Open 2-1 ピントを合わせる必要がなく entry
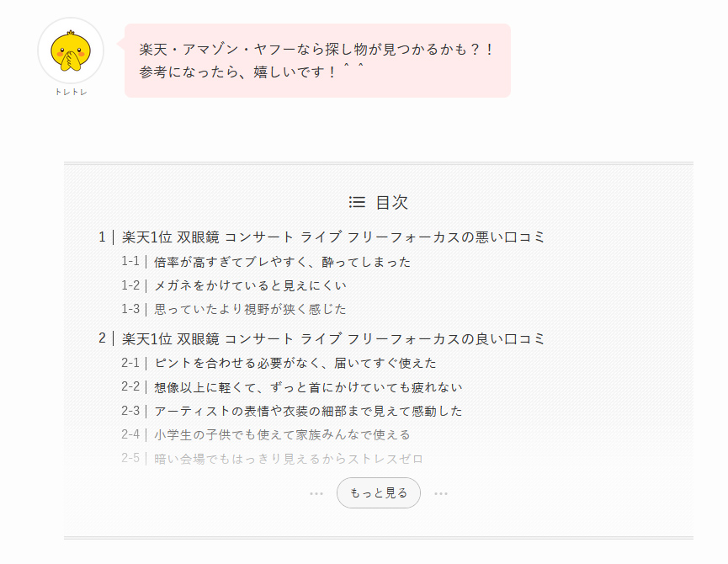Screen dimensions: 728x564 (295, 364)
